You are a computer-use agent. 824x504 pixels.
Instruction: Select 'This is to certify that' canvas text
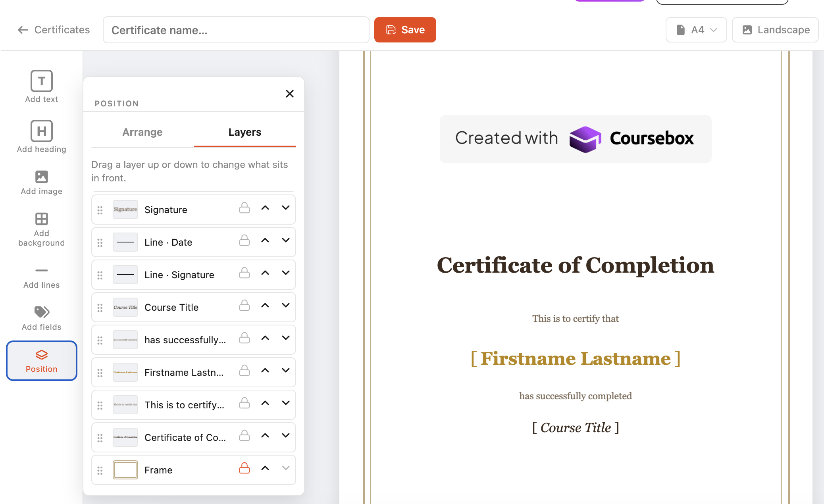(x=576, y=319)
